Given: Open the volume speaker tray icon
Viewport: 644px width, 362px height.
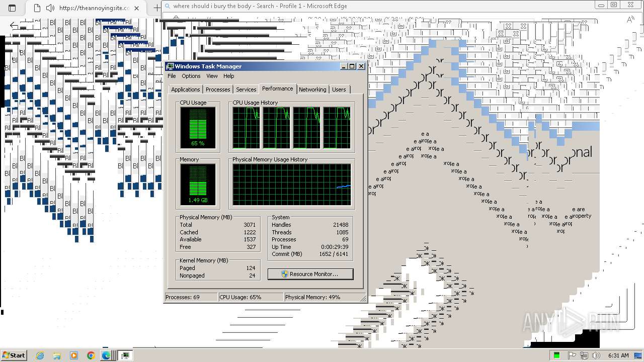Looking at the screenshot, I should tap(596, 355).
